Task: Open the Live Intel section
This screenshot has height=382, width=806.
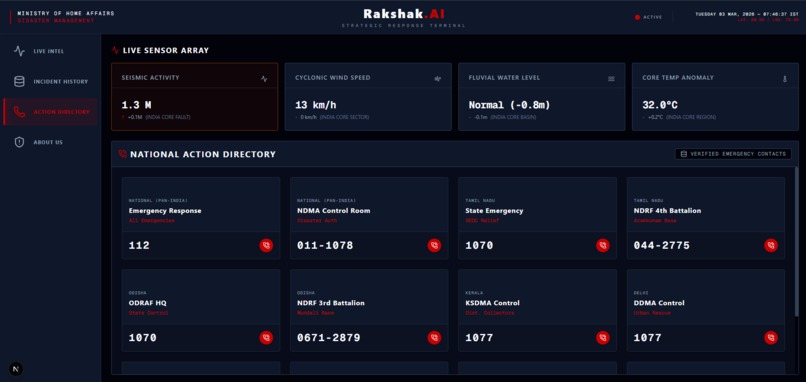Action: click(x=50, y=51)
